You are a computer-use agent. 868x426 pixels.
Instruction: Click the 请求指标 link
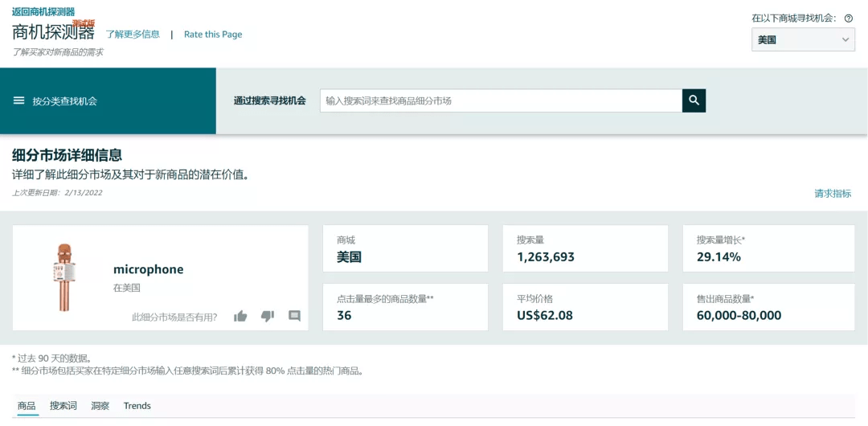(833, 194)
